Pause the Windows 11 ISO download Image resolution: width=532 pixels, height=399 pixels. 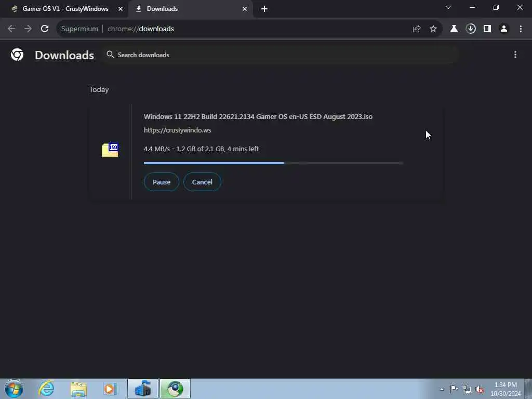point(162,182)
